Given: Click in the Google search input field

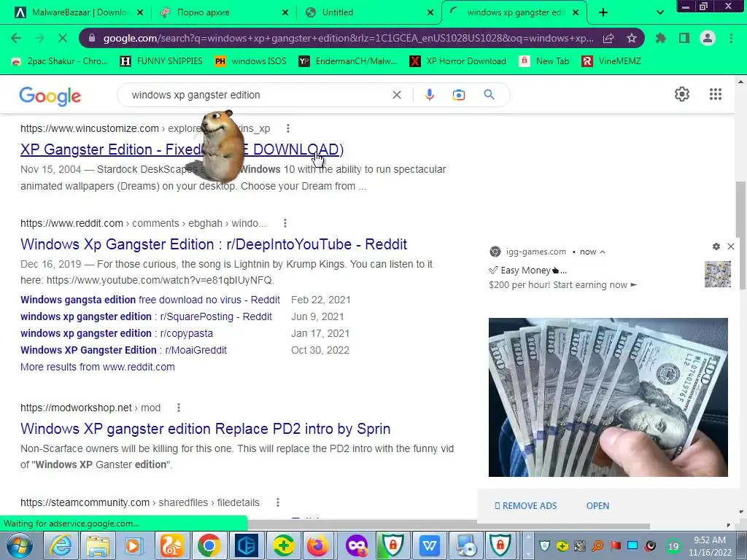Looking at the screenshot, I should (x=258, y=95).
